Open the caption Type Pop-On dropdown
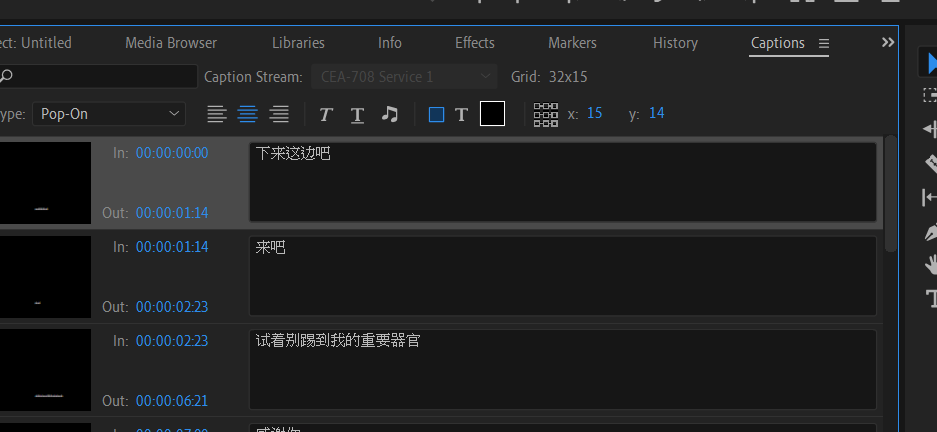 [109, 114]
